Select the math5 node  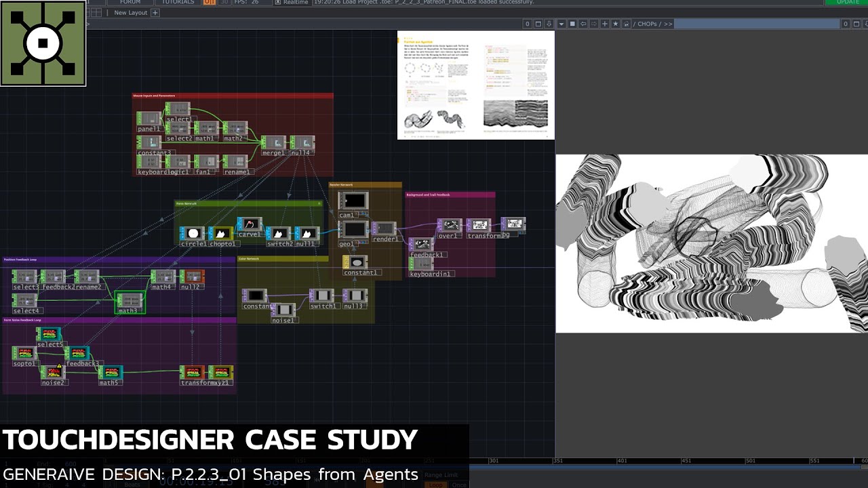[x=110, y=373]
